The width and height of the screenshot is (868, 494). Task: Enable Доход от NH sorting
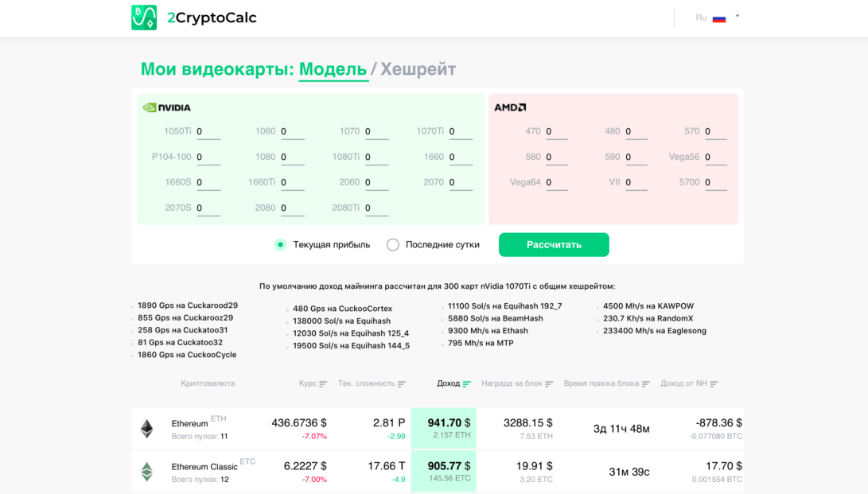pos(712,383)
